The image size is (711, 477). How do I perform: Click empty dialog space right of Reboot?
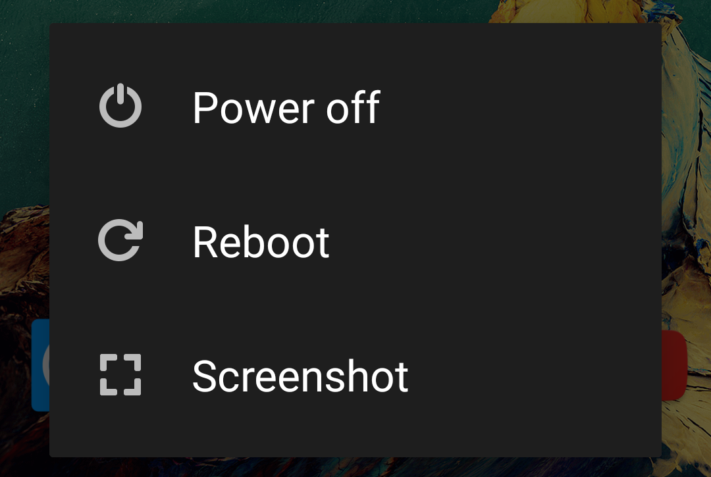click(499, 241)
